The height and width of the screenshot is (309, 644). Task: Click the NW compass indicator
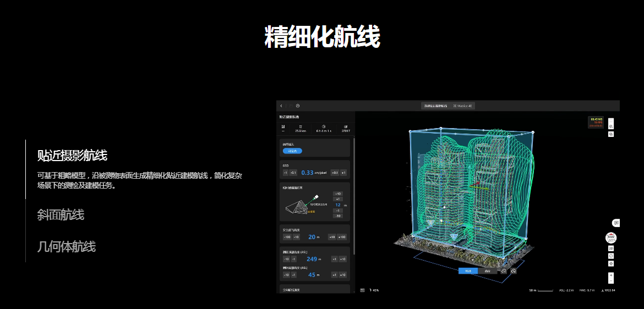click(x=610, y=238)
